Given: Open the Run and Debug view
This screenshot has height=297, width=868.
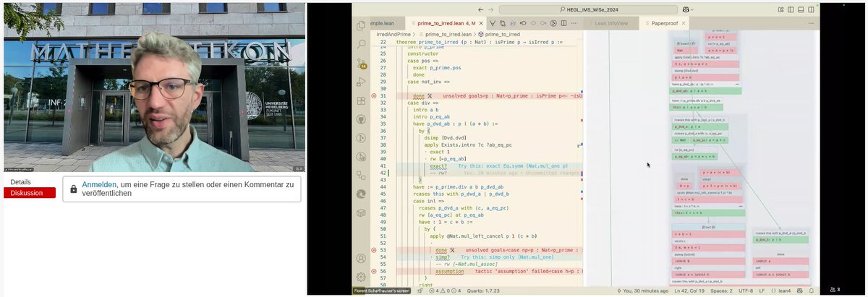Looking at the screenshot, I should coord(361,82).
